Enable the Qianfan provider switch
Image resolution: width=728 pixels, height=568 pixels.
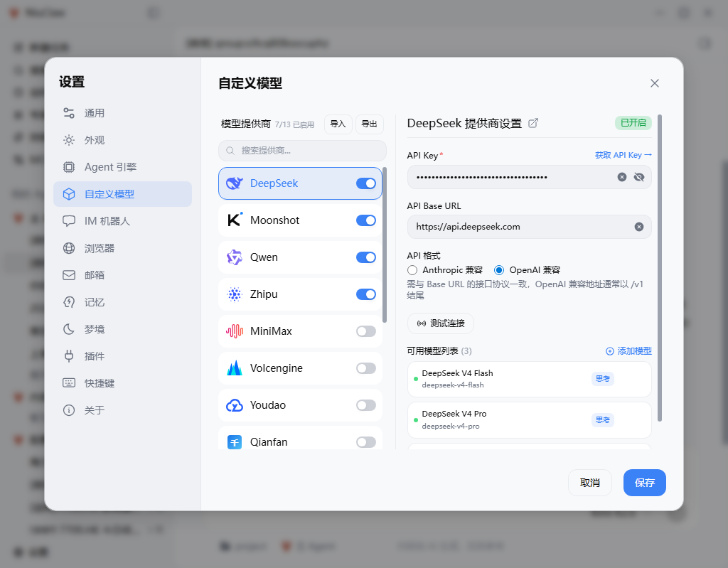coord(366,442)
